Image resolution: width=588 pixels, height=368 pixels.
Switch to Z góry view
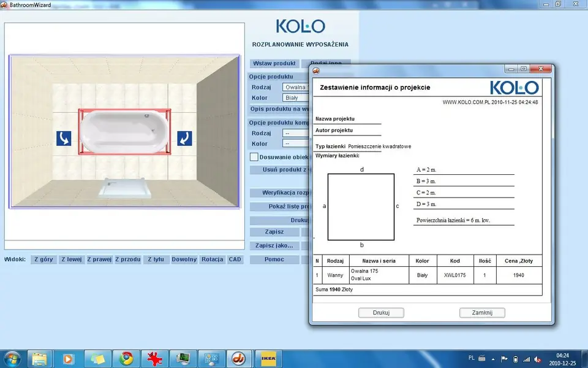tap(43, 259)
